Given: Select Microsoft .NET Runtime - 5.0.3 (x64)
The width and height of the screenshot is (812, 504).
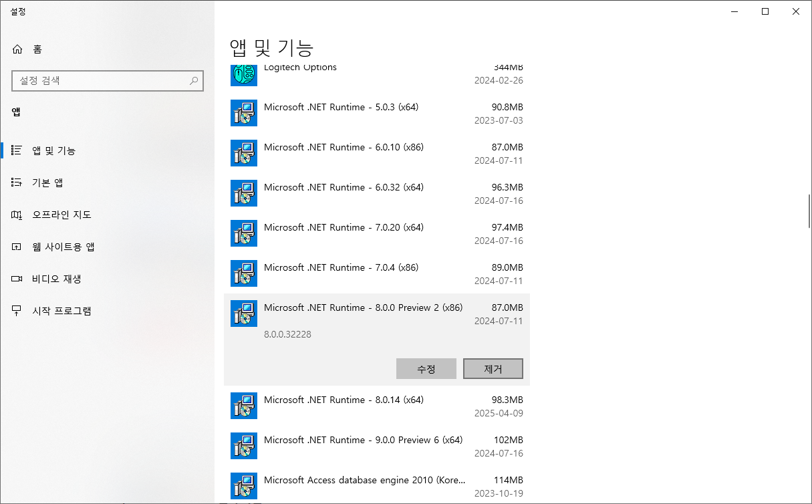Looking at the screenshot, I should [377, 113].
